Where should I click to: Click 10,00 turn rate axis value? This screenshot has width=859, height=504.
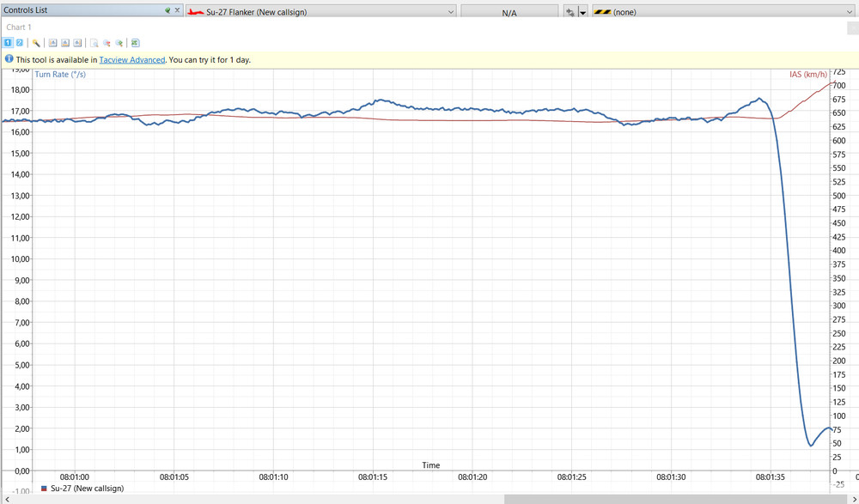click(21, 259)
